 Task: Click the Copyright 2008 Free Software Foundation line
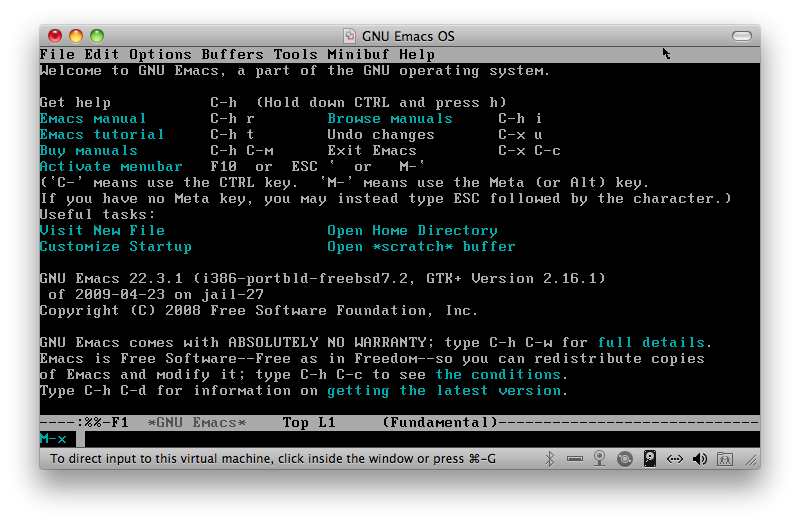(259, 310)
